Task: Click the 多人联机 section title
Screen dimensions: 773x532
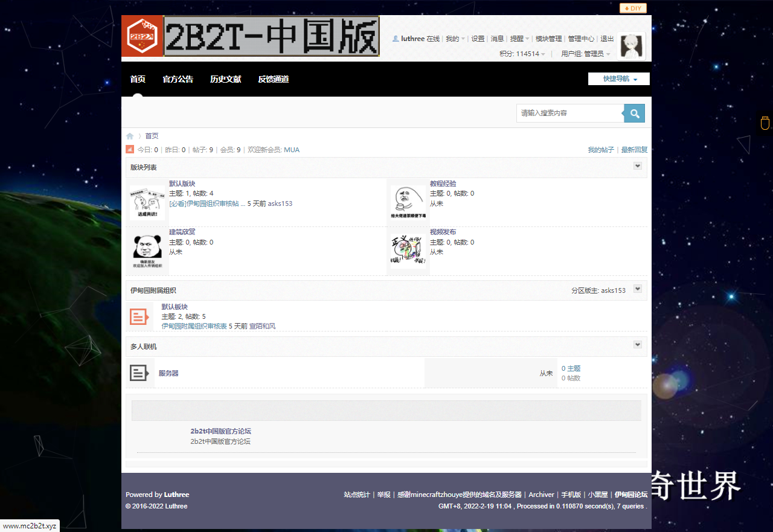Action: 143,347
